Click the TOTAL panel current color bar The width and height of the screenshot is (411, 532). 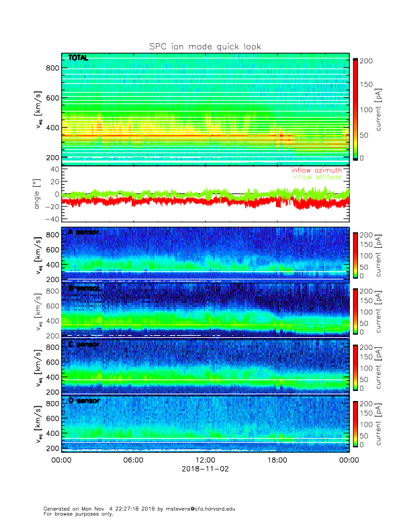tap(356, 109)
